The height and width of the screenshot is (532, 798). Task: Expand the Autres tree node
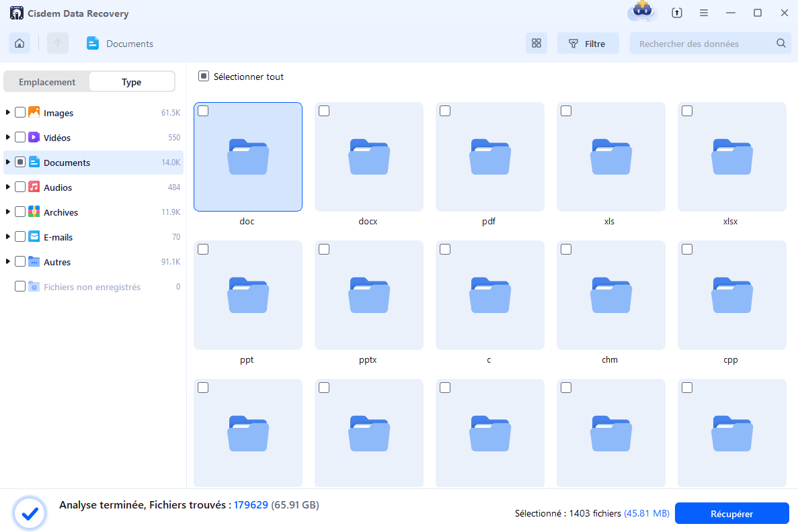[x=7, y=261]
